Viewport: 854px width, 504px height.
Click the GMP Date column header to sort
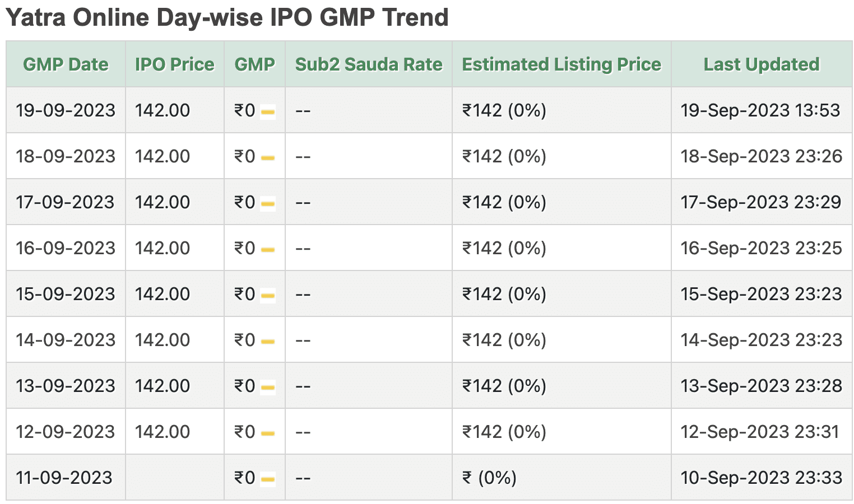pos(66,64)
